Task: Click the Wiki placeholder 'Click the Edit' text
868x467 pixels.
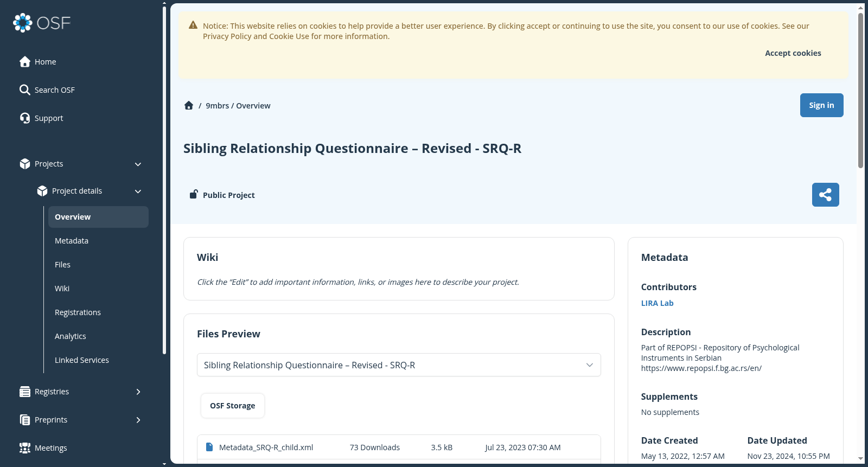Action: pyautogui.click(x=358, y=282)
